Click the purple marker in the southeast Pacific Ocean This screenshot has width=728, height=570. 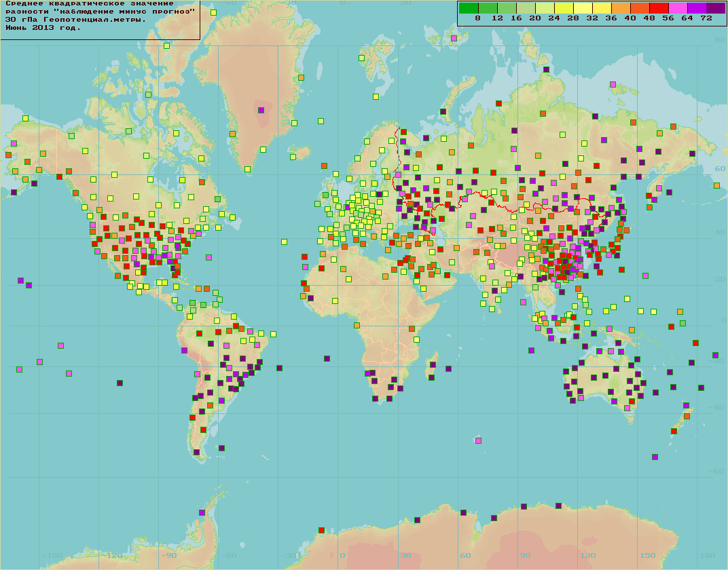[x=120, y=383]
